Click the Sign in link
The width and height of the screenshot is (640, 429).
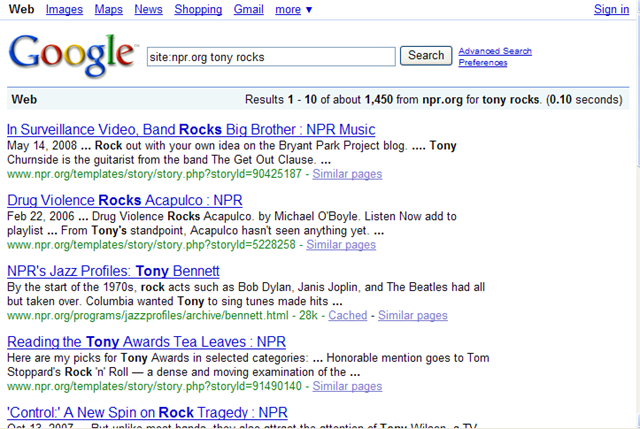(611, 9)
